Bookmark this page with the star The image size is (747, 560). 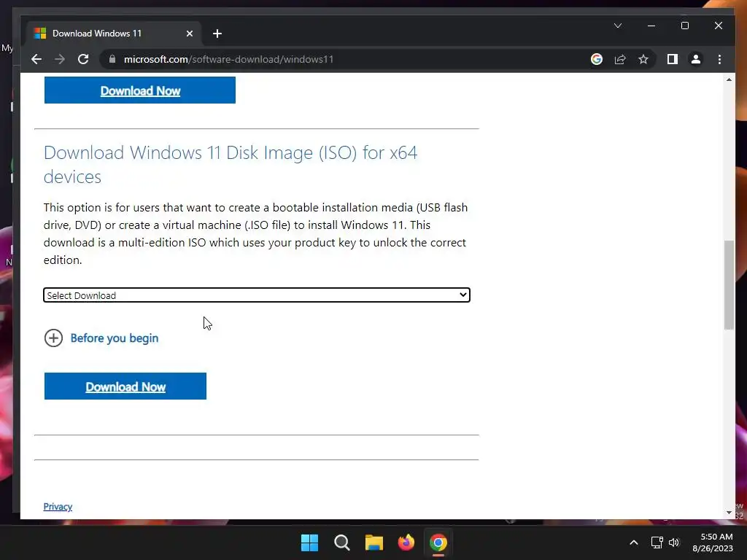click(x=643, y=59)
